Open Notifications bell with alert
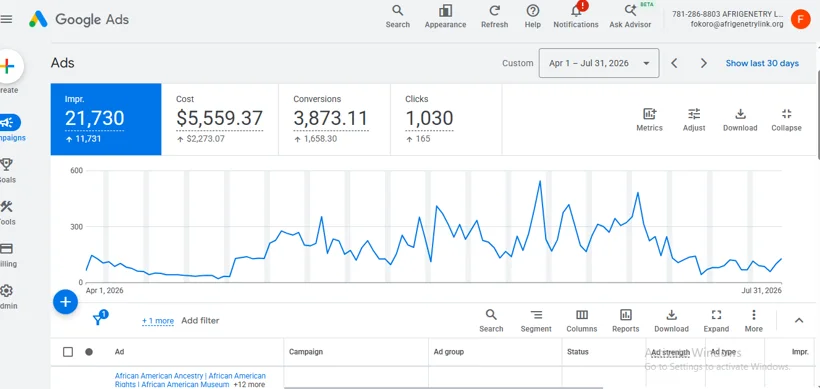This screenshot has width=820, height=389. 576,16
